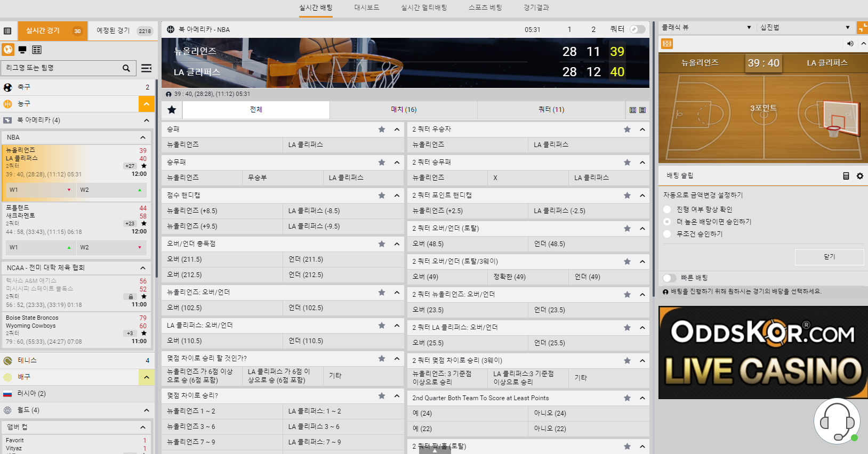
Task: Open the 실시간 멀티배팅 menu
Action: click(x=424, y=8)
